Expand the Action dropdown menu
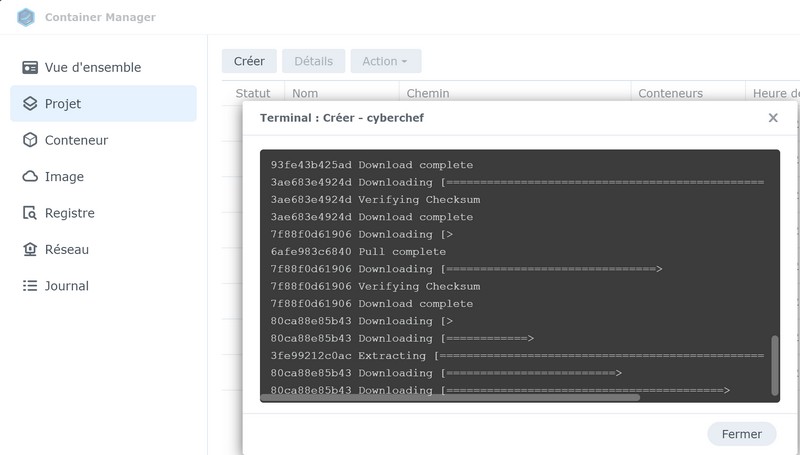 point(385,61)
